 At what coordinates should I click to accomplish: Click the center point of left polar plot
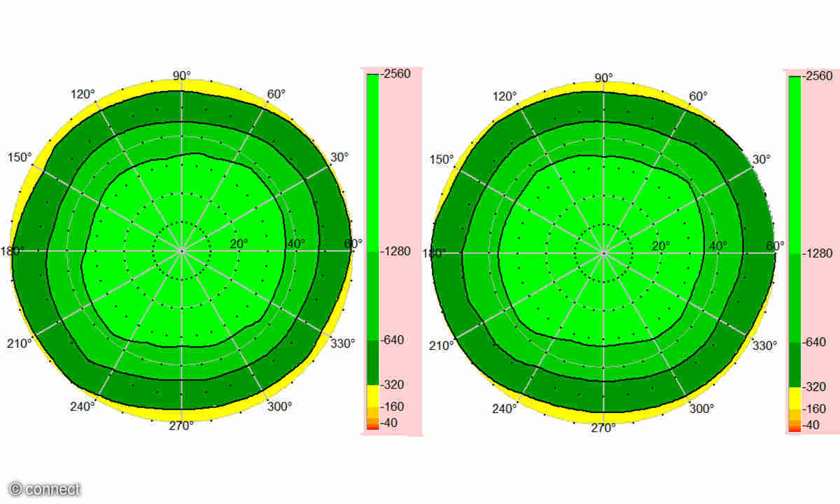point(182,250)
